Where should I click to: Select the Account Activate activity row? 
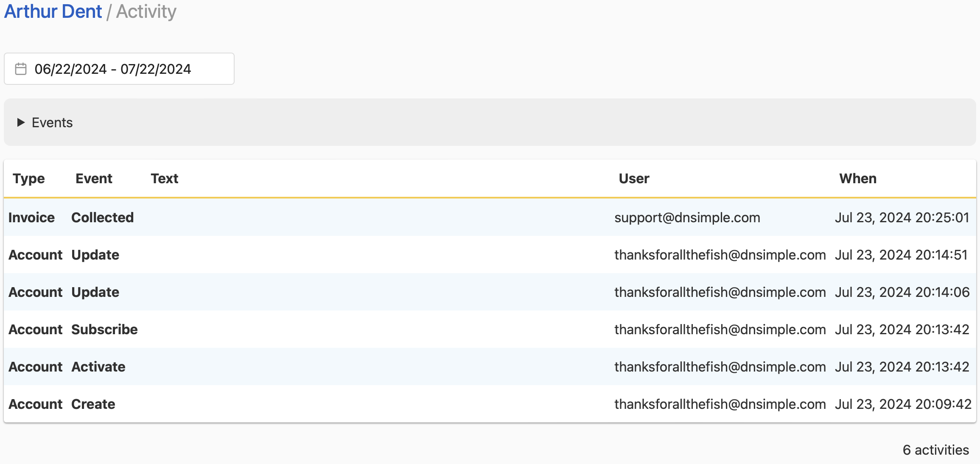pos(297,366)
